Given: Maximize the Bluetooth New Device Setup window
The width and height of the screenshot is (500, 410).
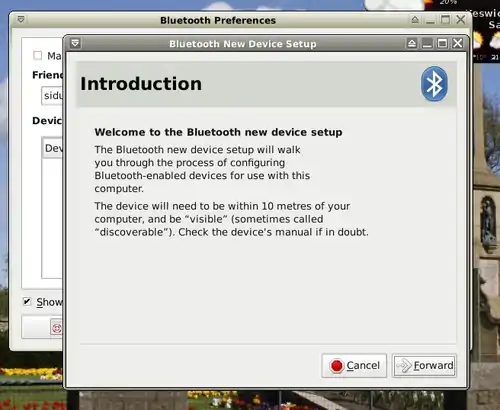Looking at the screenshot, I should coord(442,43).
